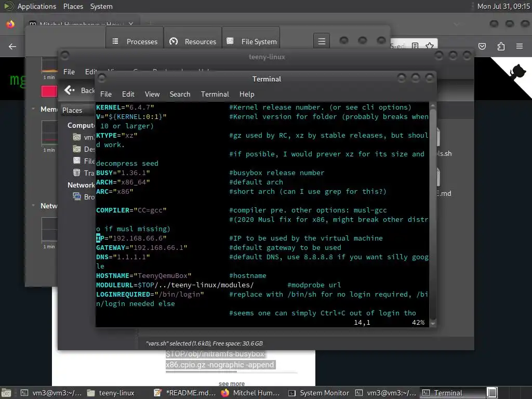532x399 pixels.
Task: Click scrollbar up arrow in Terminal
Action: 433,105
